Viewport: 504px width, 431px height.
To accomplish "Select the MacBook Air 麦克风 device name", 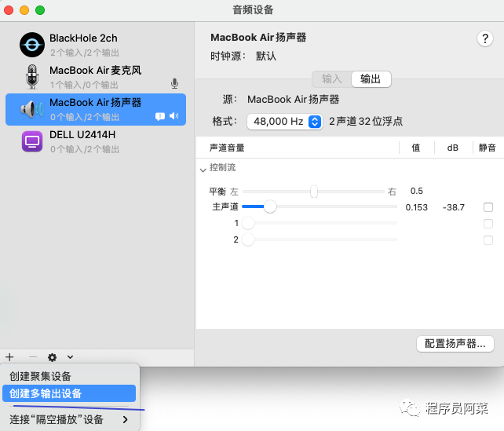I will pyautogui.click(x=96, y=71).
